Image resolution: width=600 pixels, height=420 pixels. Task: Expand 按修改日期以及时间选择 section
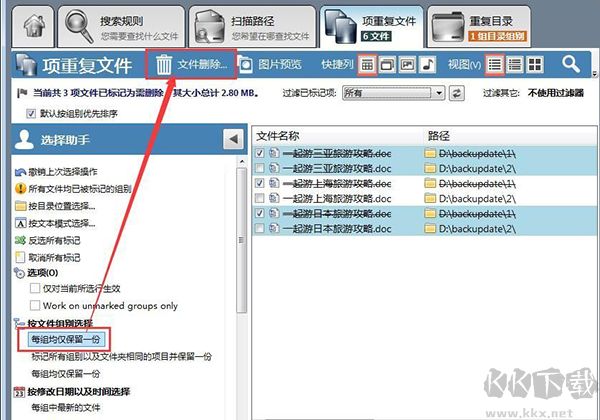click(x=78, y=392)
